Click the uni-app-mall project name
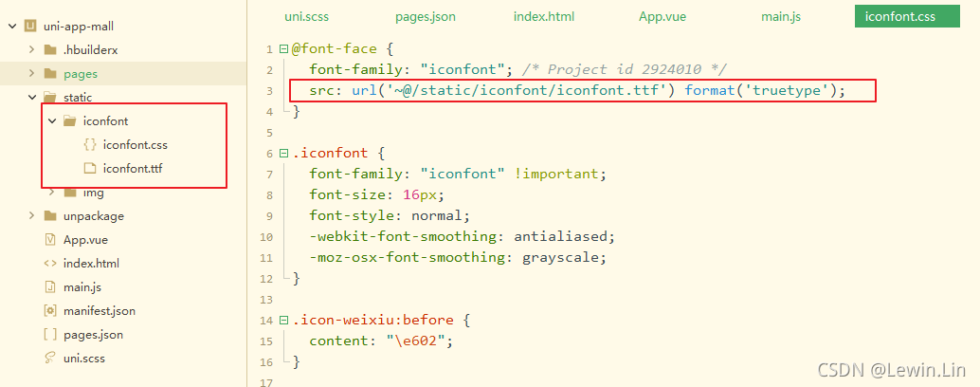Viewport: 980px width, 387px height. pyautogui.click(x=79, y=27)
